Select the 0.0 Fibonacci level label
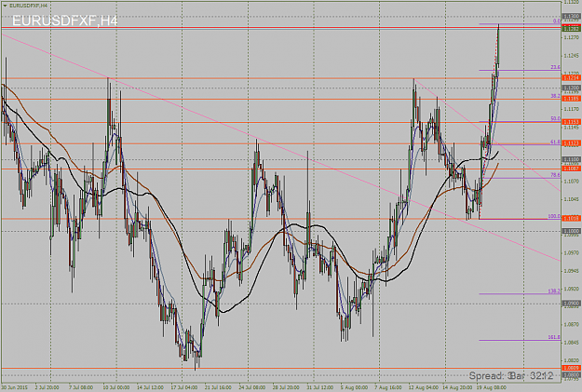Screen dimensions: 582x392 [x=556, y=21]
